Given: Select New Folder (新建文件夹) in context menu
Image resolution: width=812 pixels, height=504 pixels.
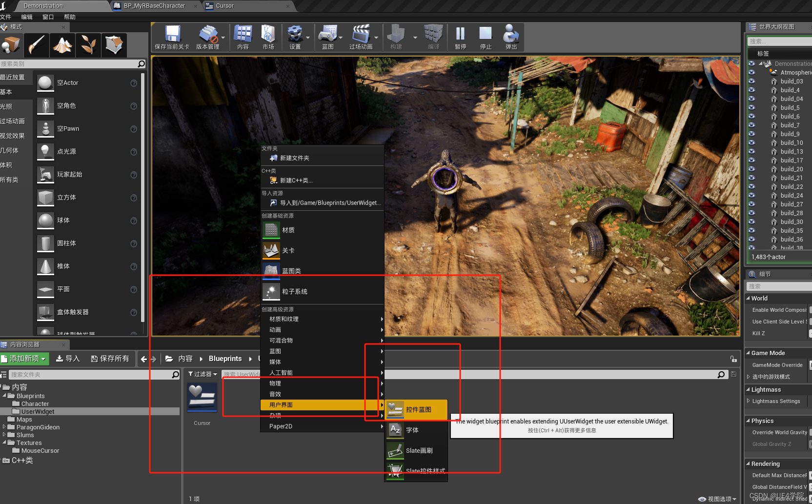Looking at the screenshot, I should (294, 158).
